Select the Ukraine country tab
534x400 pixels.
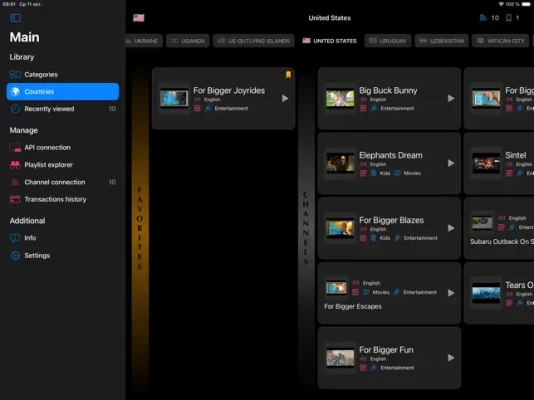click(144, 41)
